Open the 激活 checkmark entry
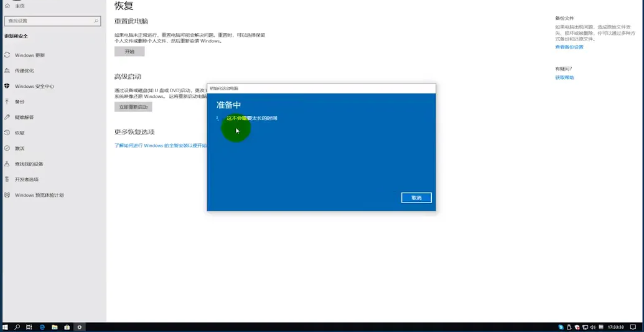Viewport: 644px width, 332px height. pyautogui.click(x=19, y=148)
